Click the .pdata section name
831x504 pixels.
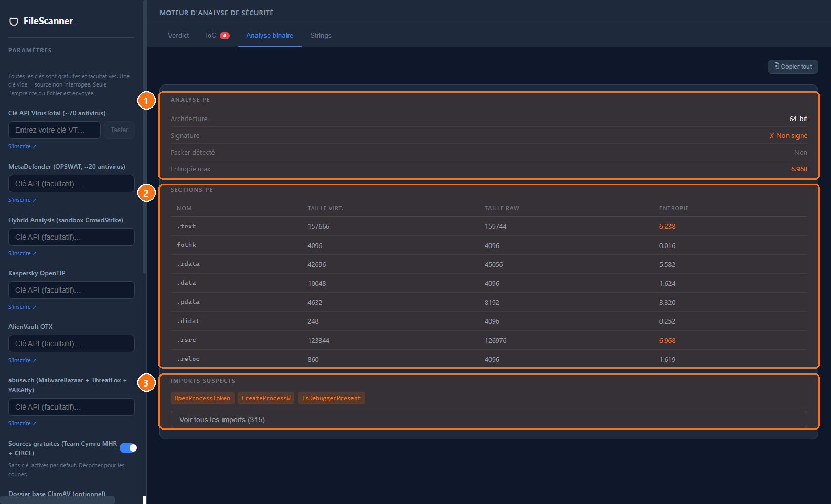188,302
